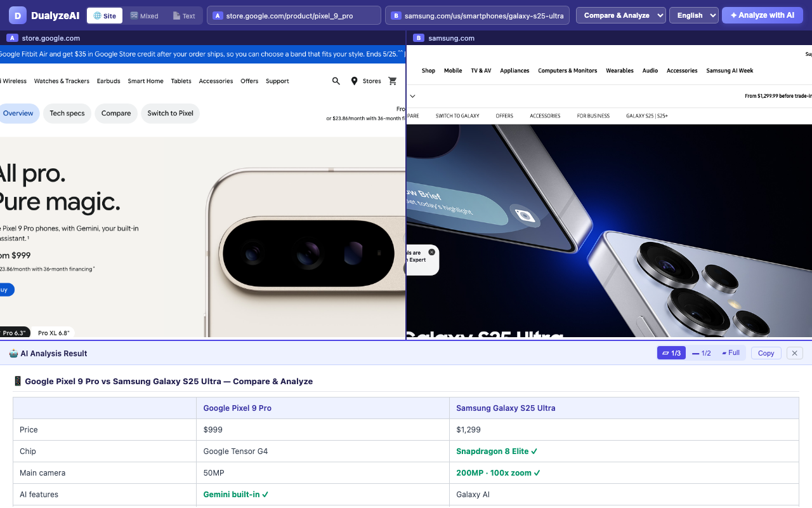The height and width of the screenshot is (508, 812).
Task: Open Appliances in Samsung navigation
Action: pos(514,70)
